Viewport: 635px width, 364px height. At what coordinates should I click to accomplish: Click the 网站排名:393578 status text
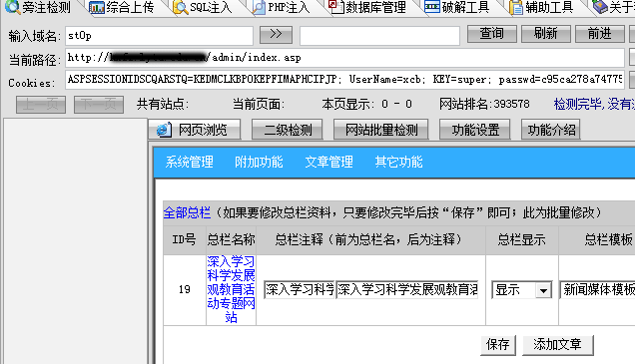pos(484,105)
